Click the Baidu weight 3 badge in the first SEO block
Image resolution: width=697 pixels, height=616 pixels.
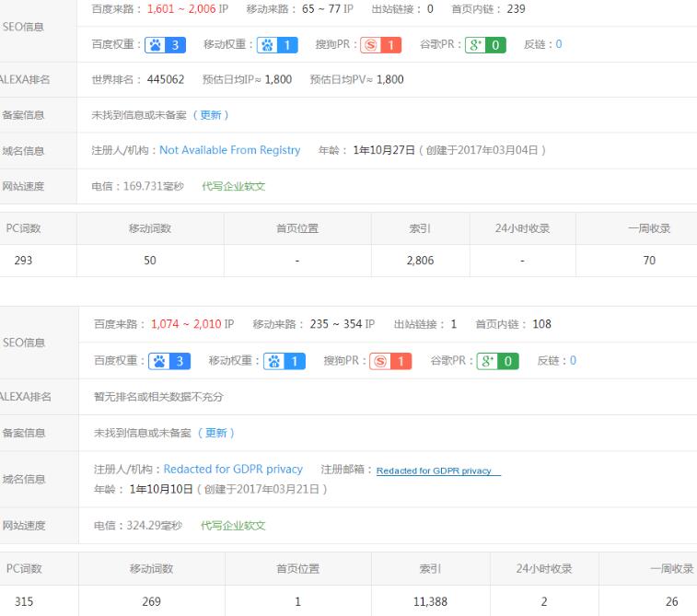(166, 44)
